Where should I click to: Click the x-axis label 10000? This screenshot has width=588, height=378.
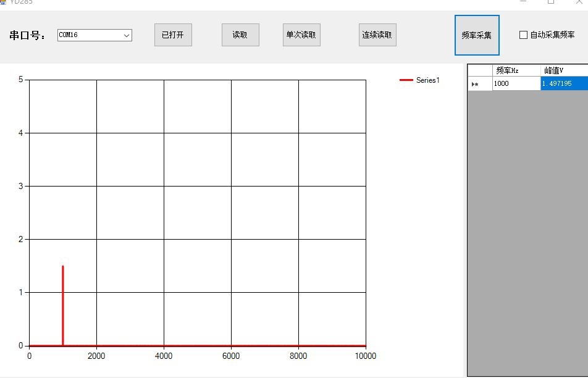(x=366, y=356)
